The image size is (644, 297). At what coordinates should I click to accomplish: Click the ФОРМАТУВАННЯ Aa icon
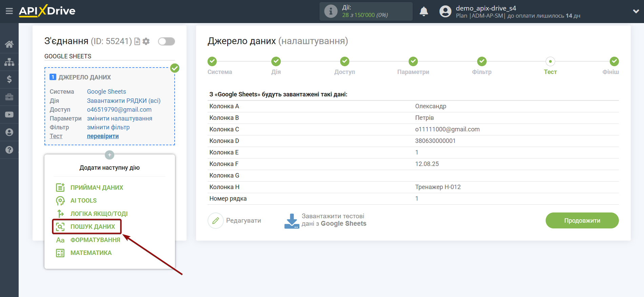pos(60,240)
